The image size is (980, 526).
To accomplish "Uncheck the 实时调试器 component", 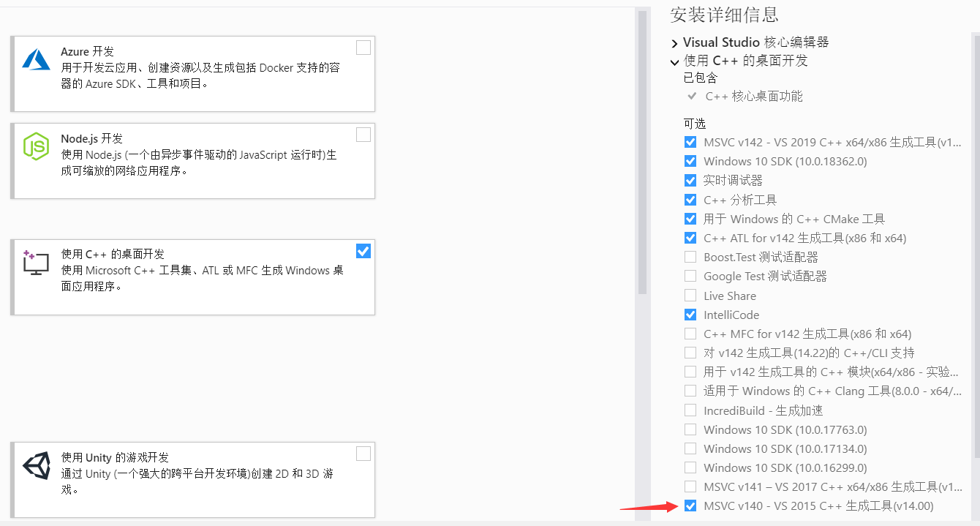I will (690, 180).
